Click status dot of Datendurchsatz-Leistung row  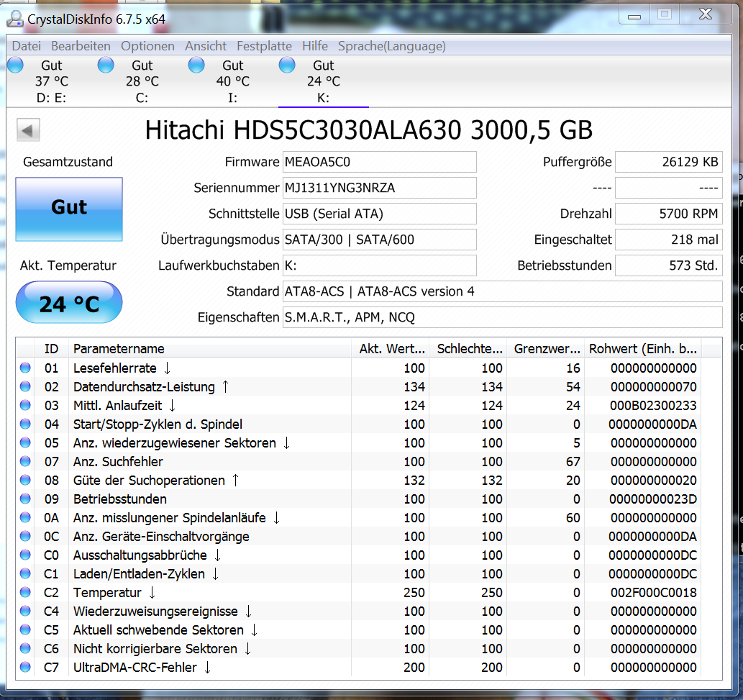(x=25, y=386)
